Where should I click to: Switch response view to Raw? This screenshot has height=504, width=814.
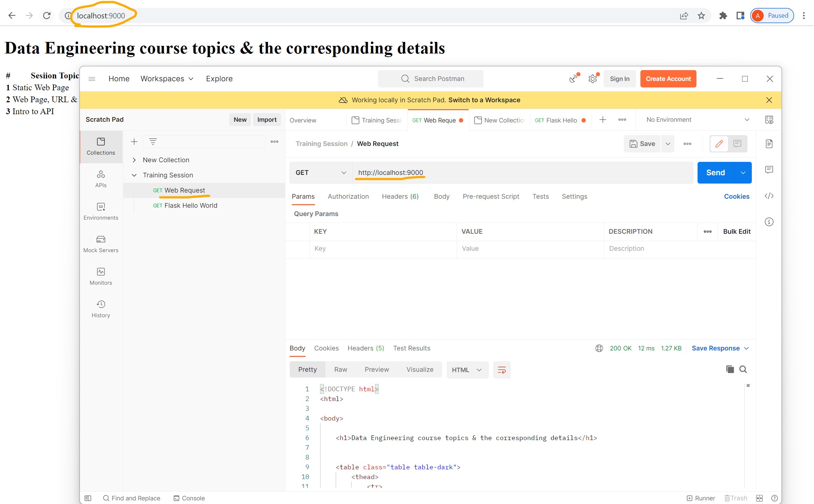tap(340, 369)
